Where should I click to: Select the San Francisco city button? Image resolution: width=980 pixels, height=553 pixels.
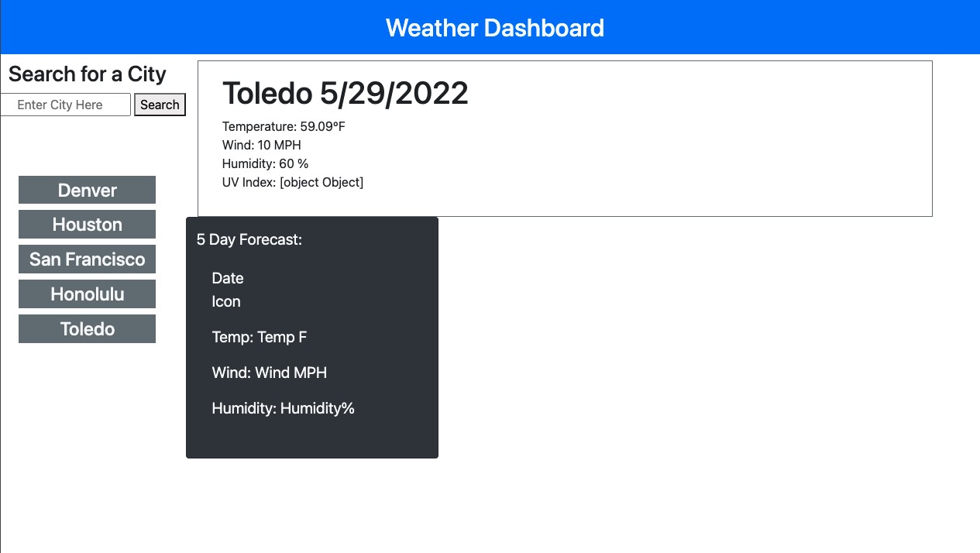coord(87,259)
